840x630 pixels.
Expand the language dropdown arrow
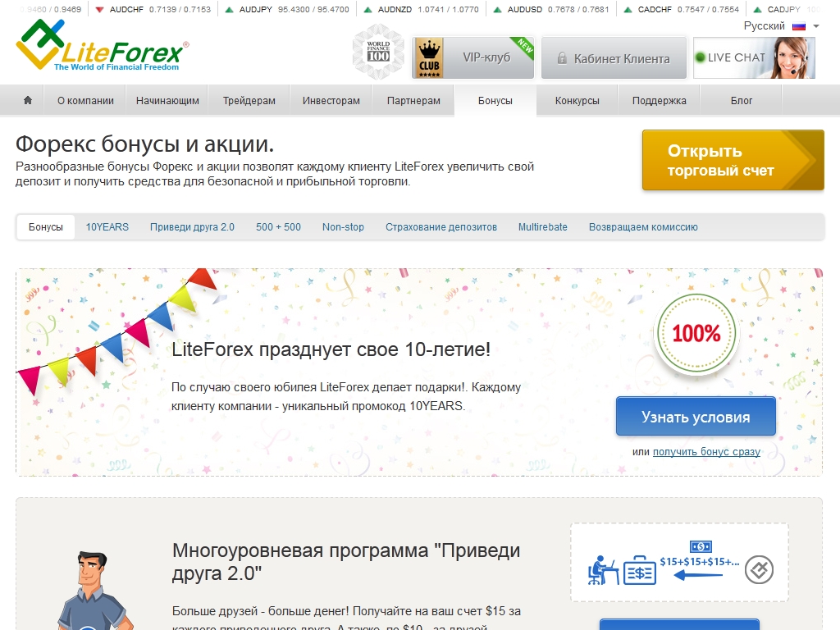click(x=815, y=26)
